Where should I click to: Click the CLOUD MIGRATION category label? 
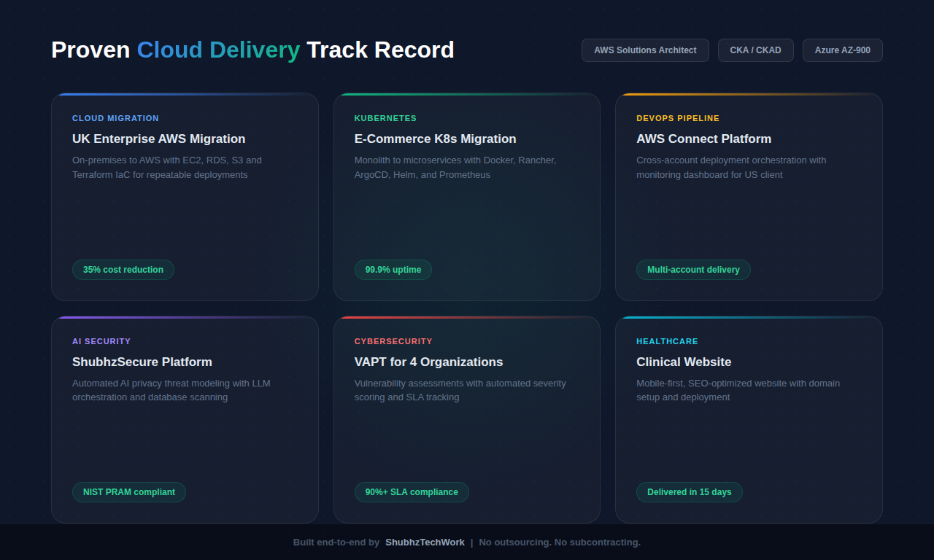pos(115,118)
